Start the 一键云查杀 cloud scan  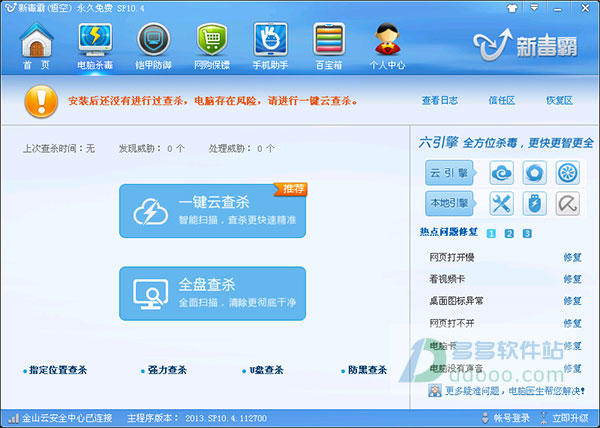[x=212, y=211]
